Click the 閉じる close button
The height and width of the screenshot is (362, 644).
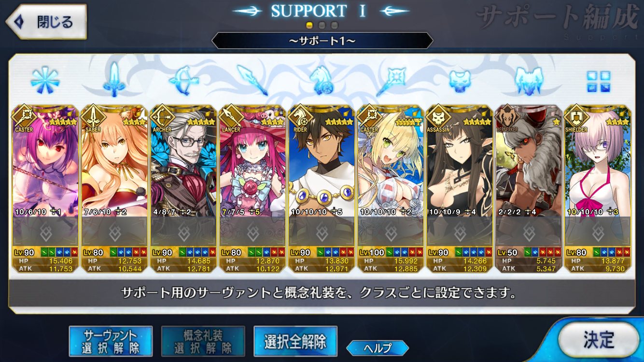(x=46, y=22)
